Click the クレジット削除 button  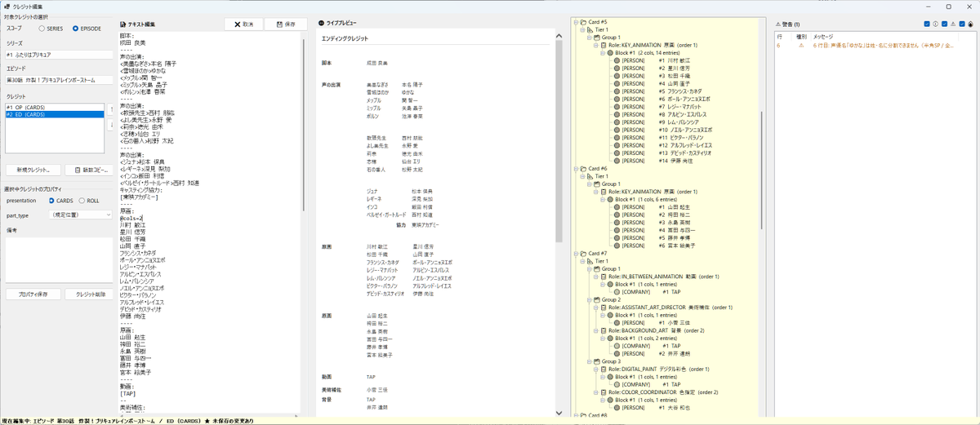click(89, 294)
